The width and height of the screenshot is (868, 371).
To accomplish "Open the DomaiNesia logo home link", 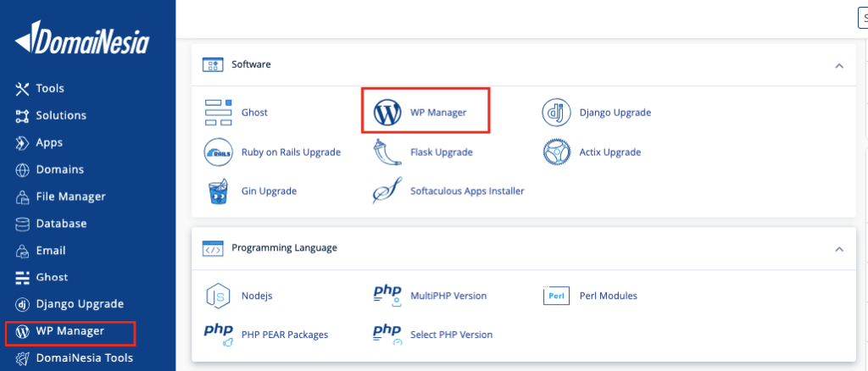I will tap(82, 37).
